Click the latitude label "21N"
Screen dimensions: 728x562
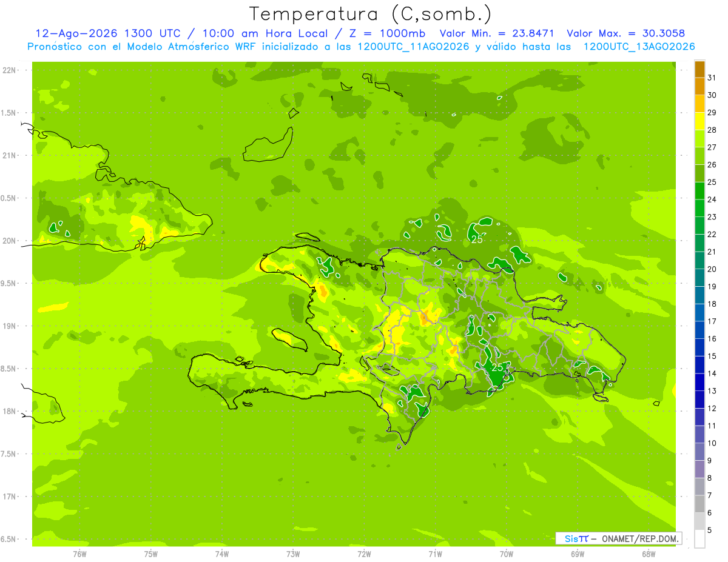tap(8, 155)
